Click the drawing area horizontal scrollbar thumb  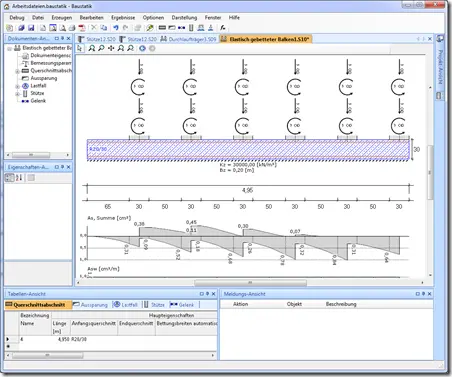point(250,283)
